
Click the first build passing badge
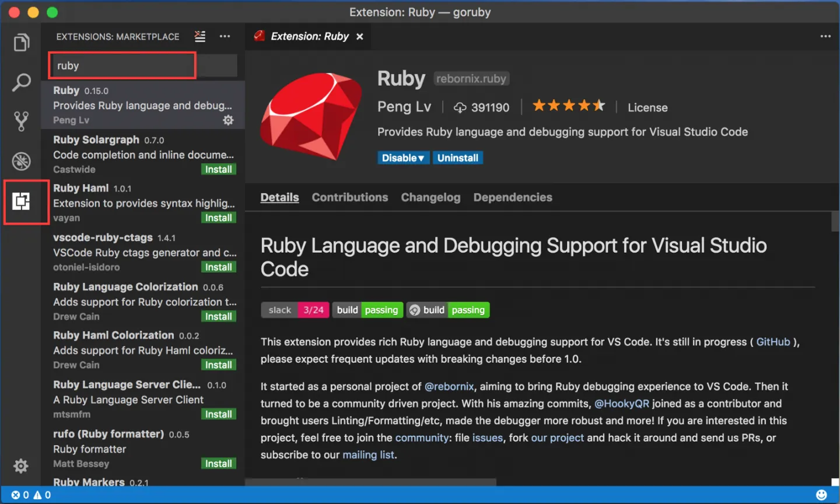367,310
